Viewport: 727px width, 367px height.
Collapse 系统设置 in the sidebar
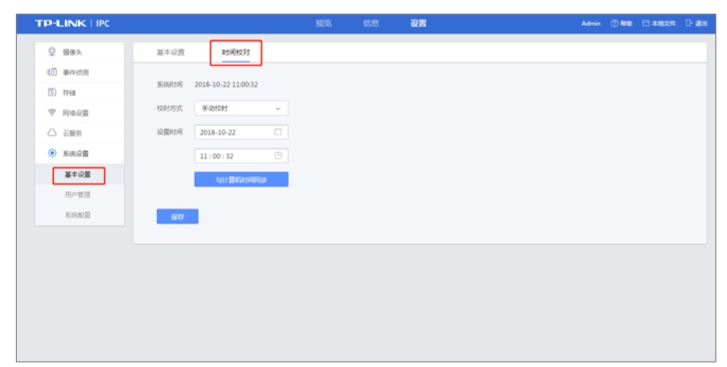(x=76, y=153)
